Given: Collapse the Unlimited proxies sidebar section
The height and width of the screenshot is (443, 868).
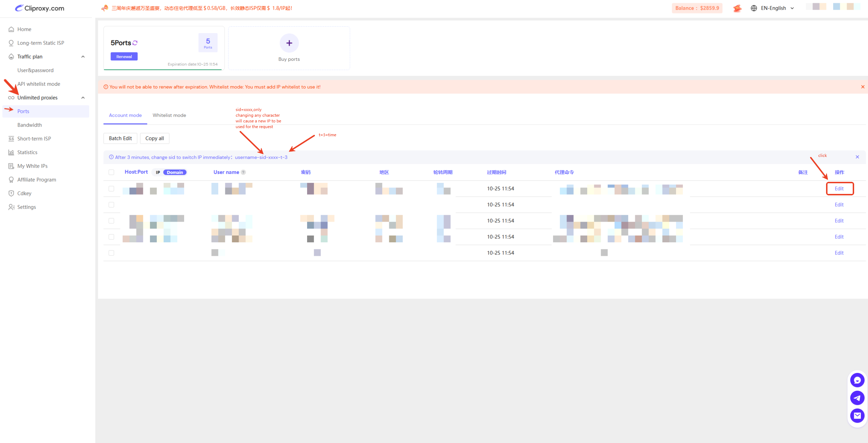Looking at the screenshot, I should [83, 97].
